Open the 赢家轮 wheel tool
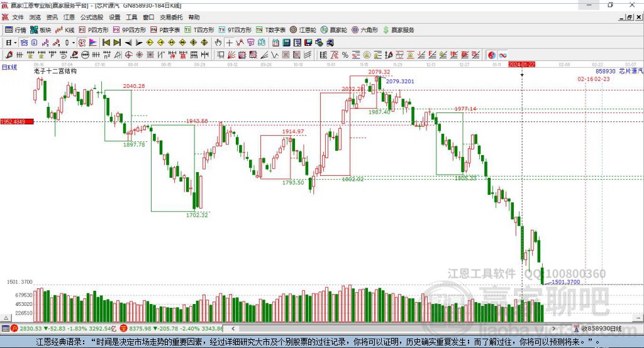This screenshot has width=644, height=348. 333,30
